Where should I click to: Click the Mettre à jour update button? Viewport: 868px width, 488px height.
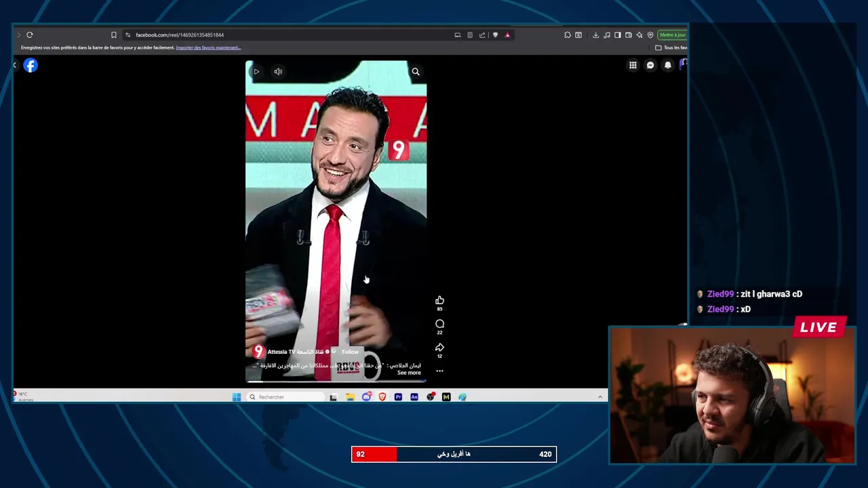coord(673,35)
